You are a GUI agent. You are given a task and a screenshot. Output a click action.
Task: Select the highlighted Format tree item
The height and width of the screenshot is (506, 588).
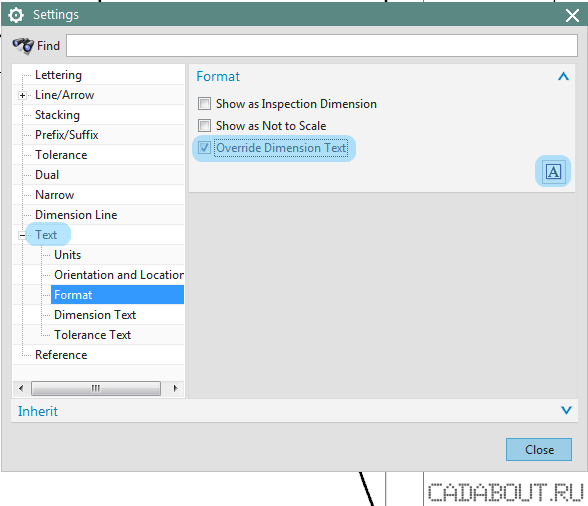[117, 294]
